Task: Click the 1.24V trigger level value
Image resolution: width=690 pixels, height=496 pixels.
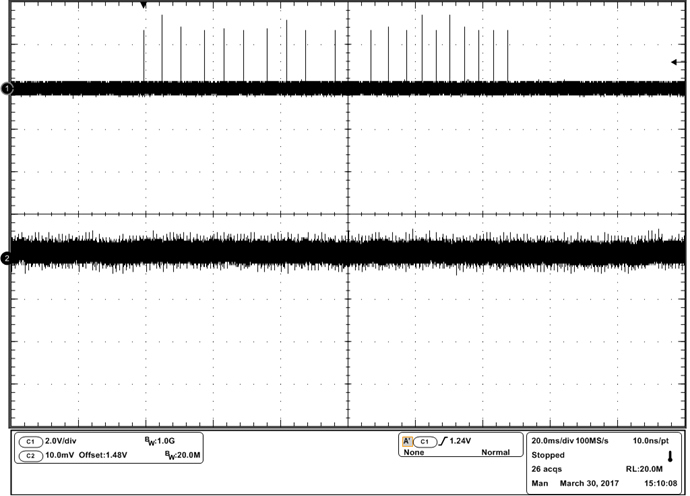Action: 460,441
